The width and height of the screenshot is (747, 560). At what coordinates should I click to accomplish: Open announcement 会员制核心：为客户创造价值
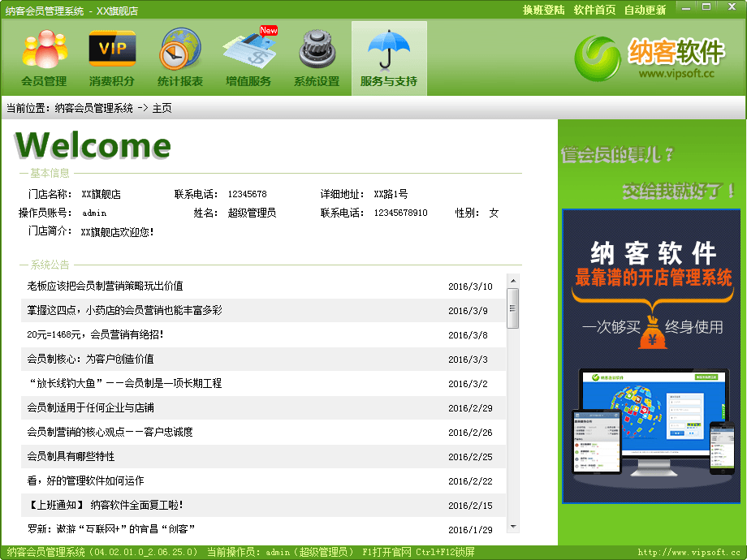click(x=90, y=359)
